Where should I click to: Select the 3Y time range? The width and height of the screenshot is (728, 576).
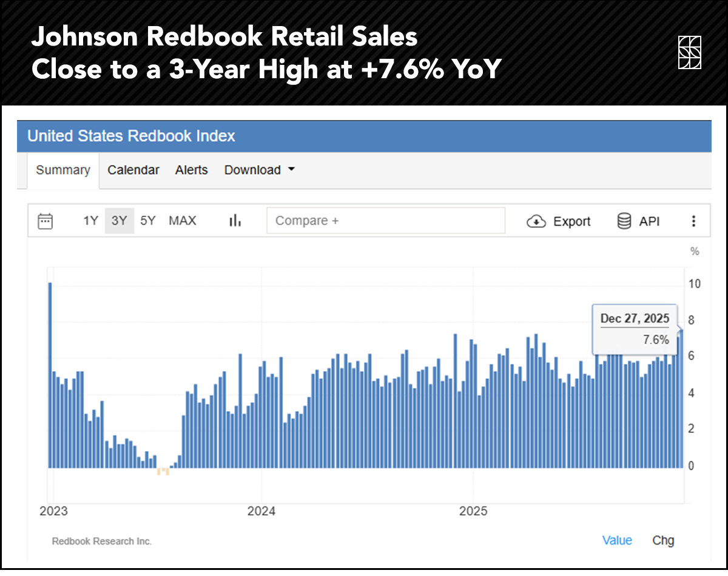[120, 221]
